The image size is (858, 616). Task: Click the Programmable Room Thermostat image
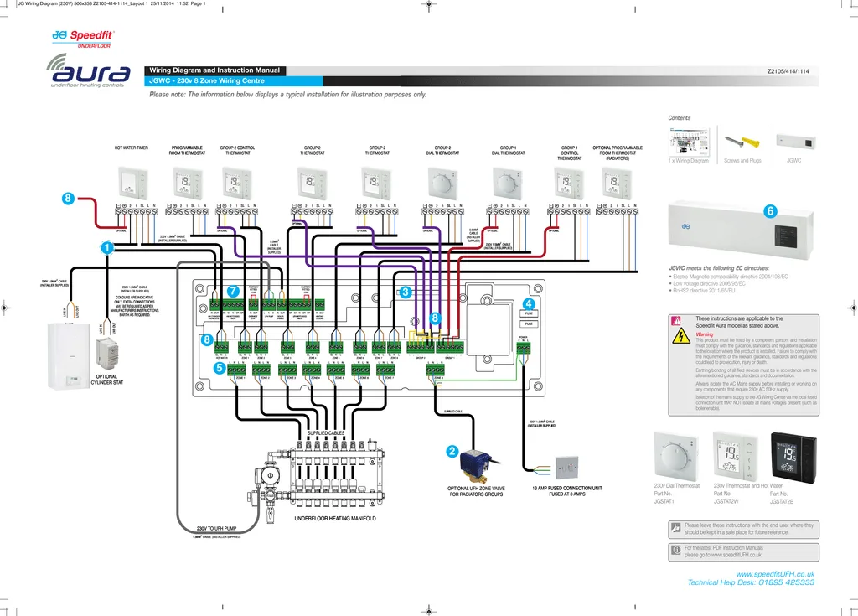pos(188,184)
